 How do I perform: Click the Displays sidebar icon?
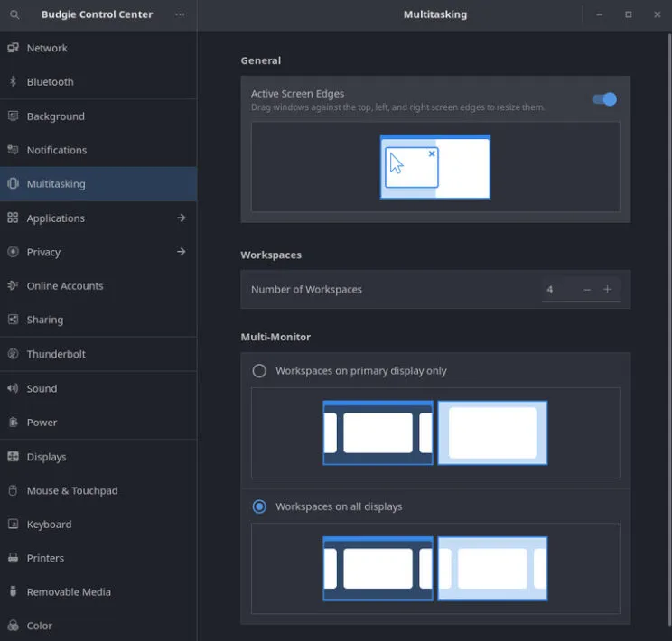pos(13,456)
